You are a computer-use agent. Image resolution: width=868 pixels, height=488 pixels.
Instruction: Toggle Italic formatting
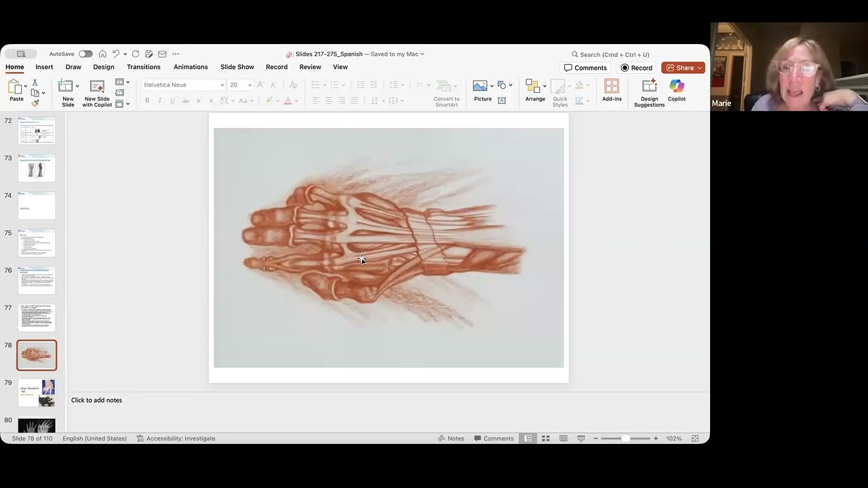point(160,100)
